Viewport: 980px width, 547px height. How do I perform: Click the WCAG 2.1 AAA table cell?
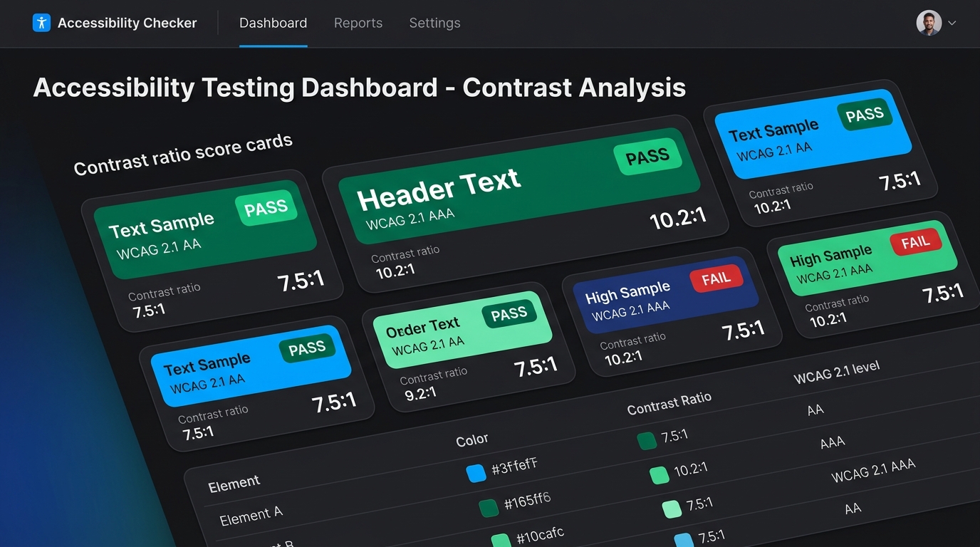873,471
